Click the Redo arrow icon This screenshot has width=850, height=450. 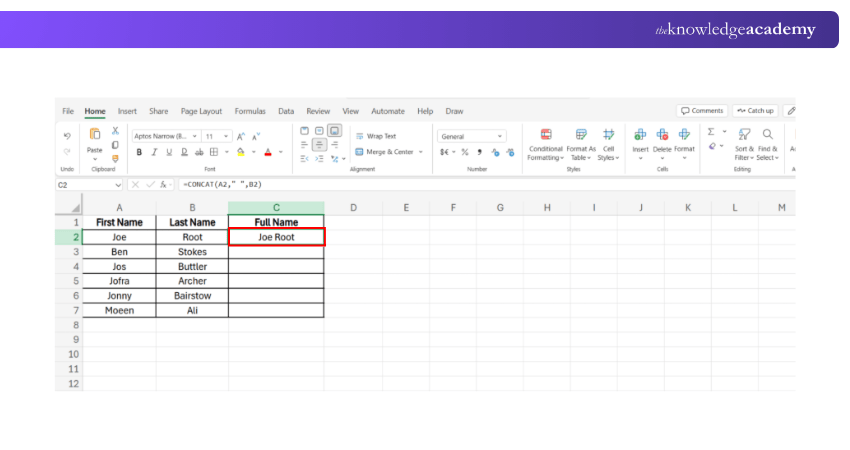tap(67, 152)
